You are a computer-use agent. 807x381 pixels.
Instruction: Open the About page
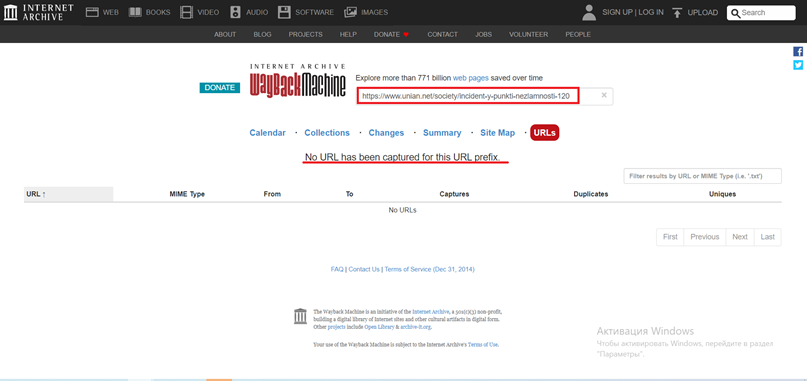pos(225,34)
